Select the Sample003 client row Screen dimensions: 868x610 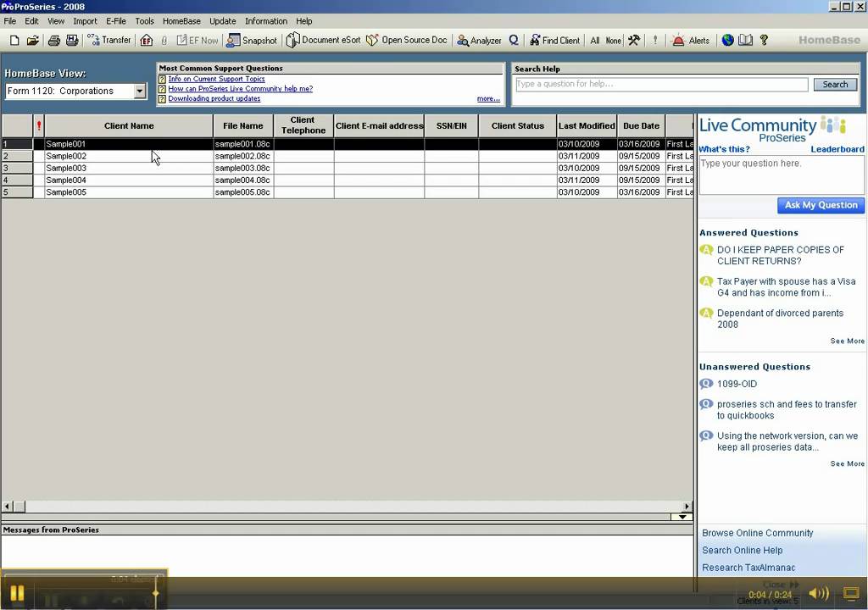347,169
